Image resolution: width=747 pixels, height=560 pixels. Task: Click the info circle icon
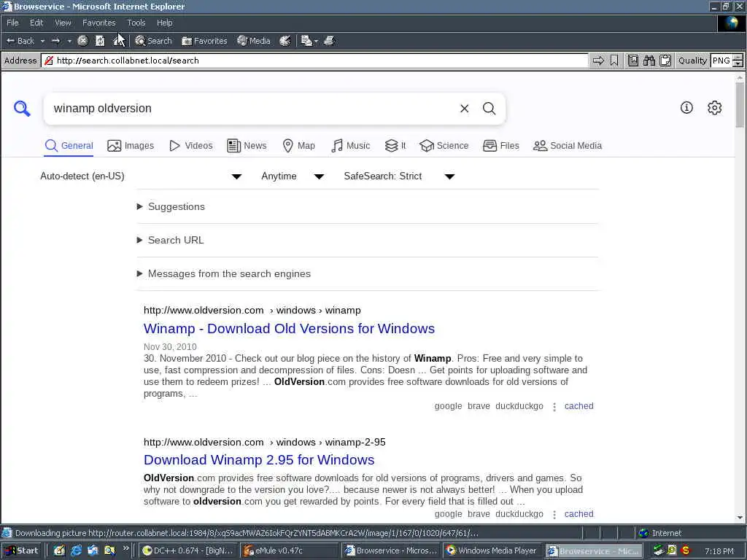[686, 108]
